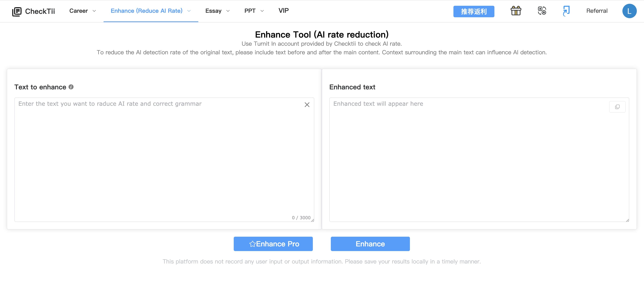Open the Career menu
Viewport: 644px width, 291px height.
coord(79,11)
